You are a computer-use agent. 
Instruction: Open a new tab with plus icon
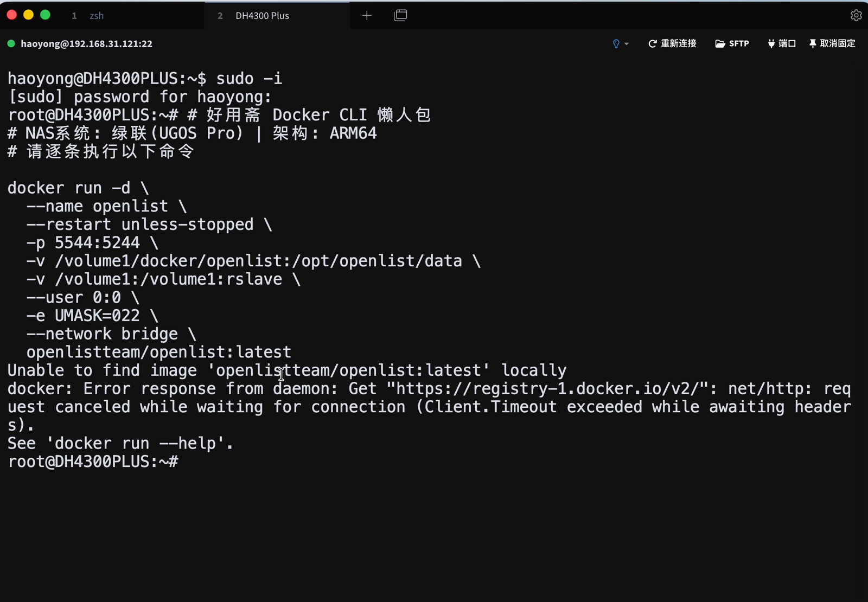tap(367, 15)
